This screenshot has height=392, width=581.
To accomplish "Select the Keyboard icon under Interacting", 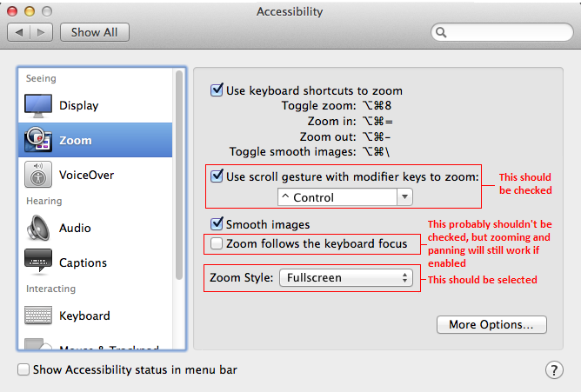I will [38, 316].
